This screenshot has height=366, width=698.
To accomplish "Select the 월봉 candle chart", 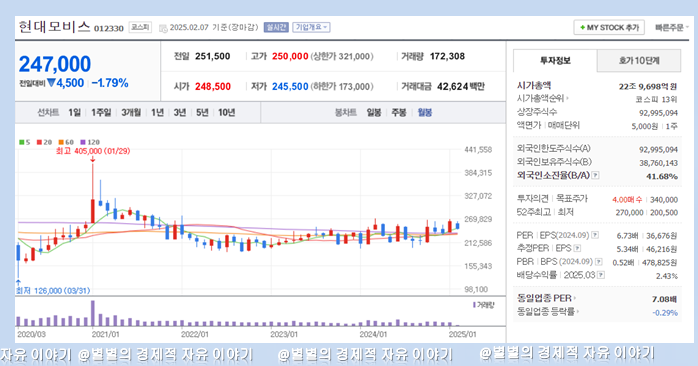I will pos(425,113).
